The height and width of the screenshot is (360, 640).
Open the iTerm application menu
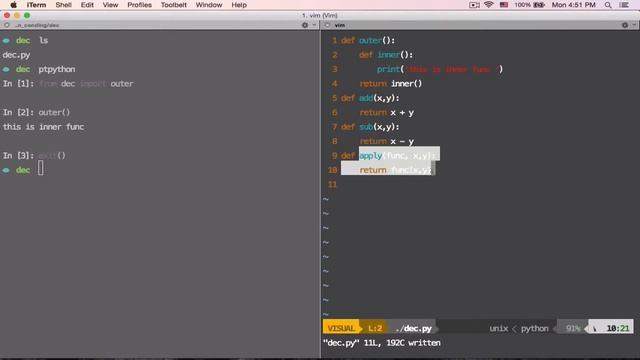(x=36, y=5)
